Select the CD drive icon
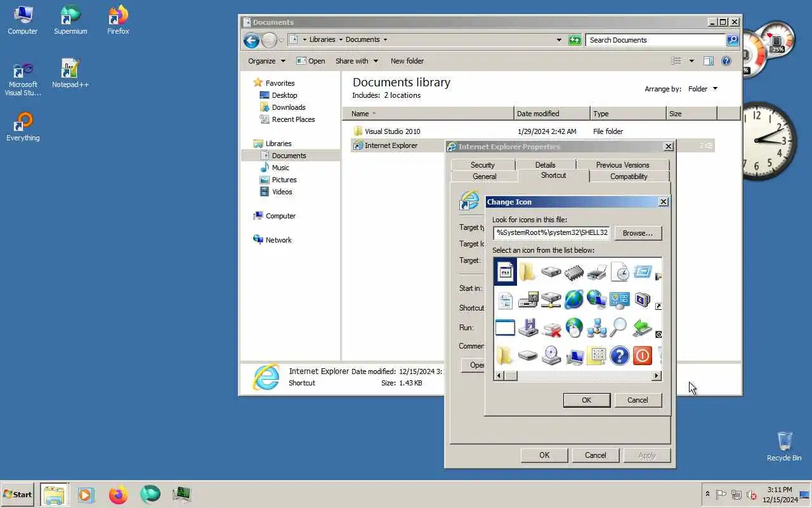Image resolution: width=812 pixels, height=508 pixels. 551,356
